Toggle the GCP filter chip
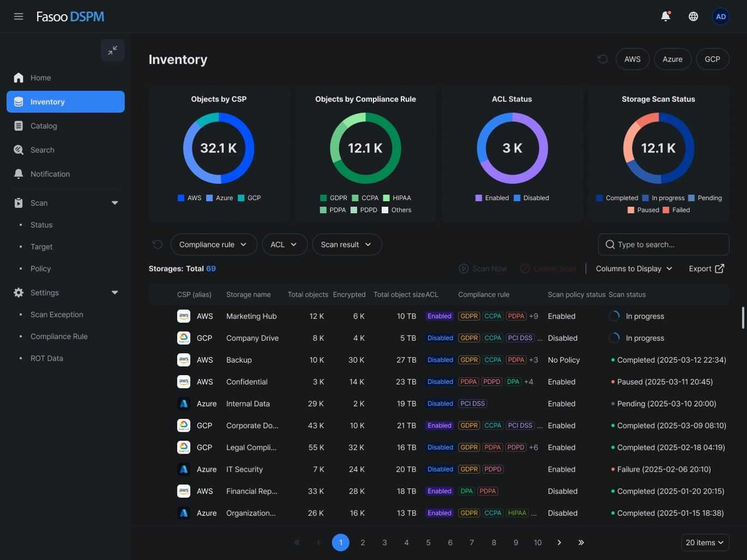Screen dimensions: 747x560 click(712, 58)
